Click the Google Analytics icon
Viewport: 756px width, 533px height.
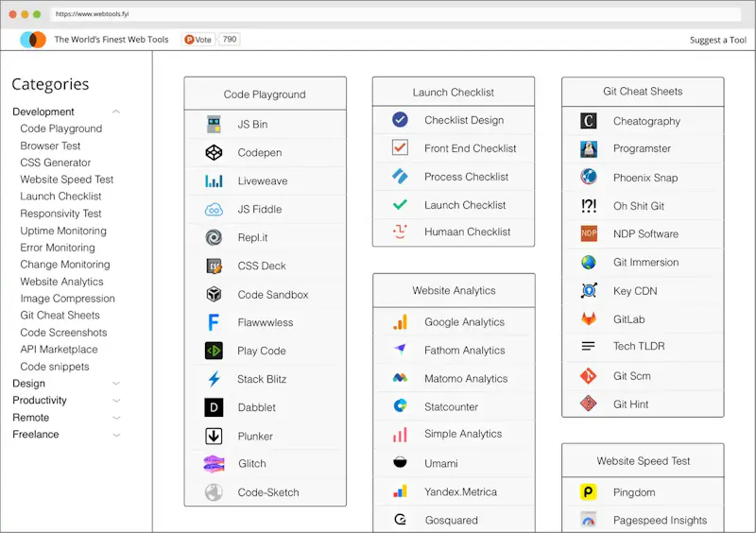[x=400, y=322]
